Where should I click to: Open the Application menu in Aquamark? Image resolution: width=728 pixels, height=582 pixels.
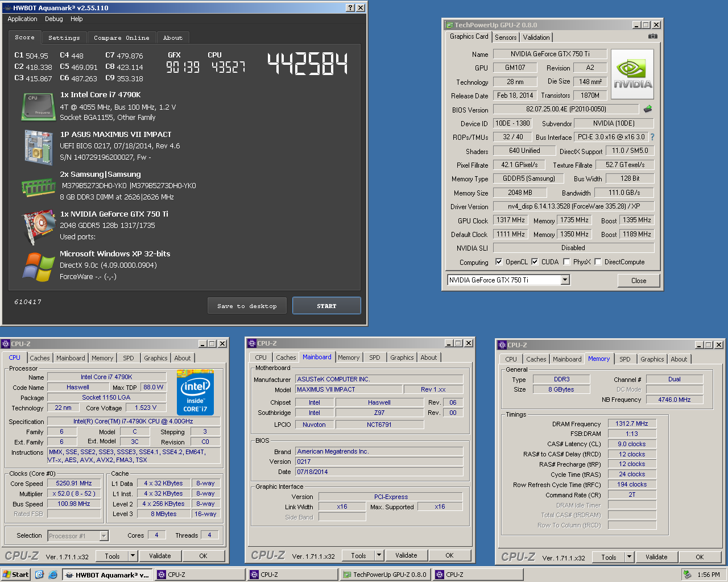pos(22,19)
